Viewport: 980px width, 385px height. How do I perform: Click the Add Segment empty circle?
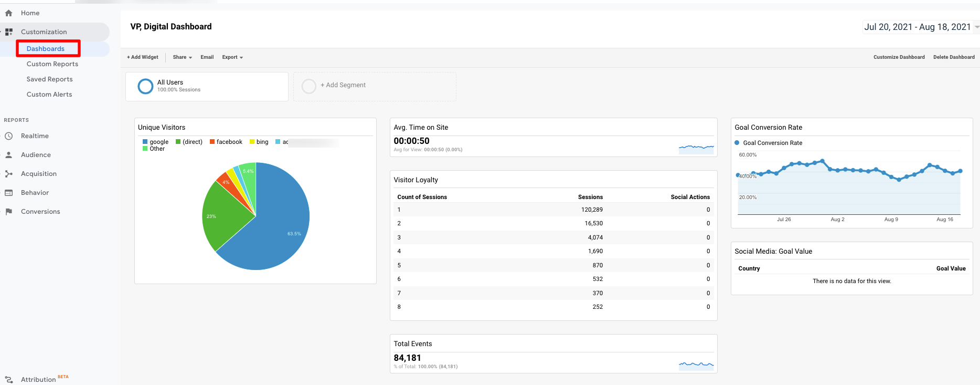coord(309,86)
